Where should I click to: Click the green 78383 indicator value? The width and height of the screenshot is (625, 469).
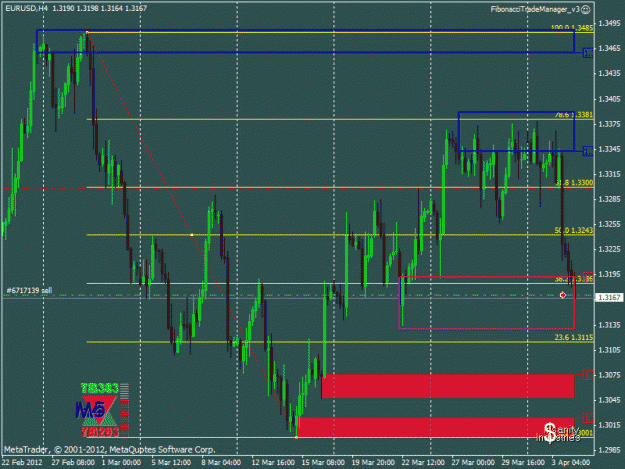coord(100,388)
